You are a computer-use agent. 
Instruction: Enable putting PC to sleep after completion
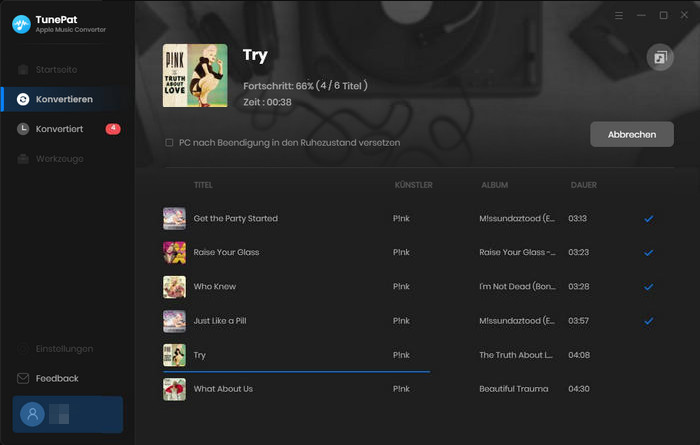pyautogui.click(x=169, y=143)
